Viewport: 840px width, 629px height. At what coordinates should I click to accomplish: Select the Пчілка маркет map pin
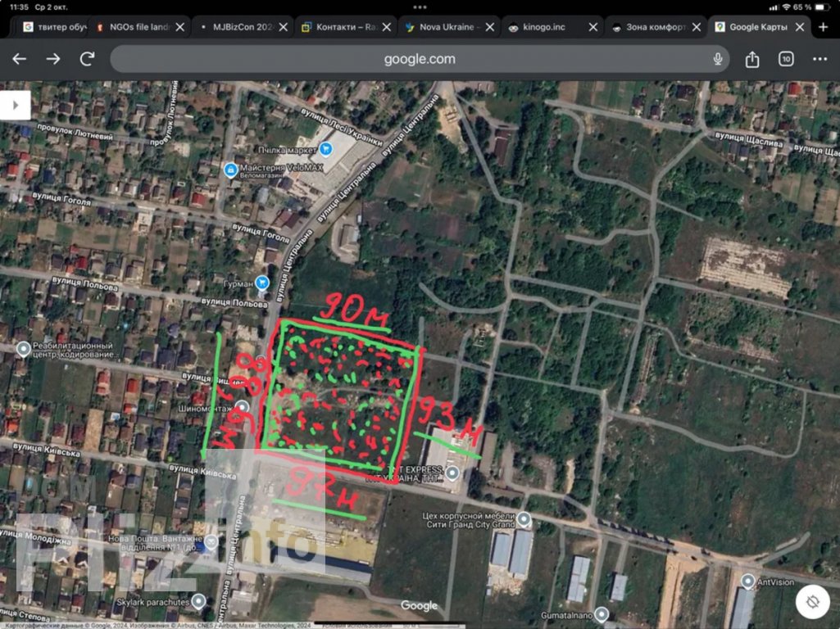[326, 149]
